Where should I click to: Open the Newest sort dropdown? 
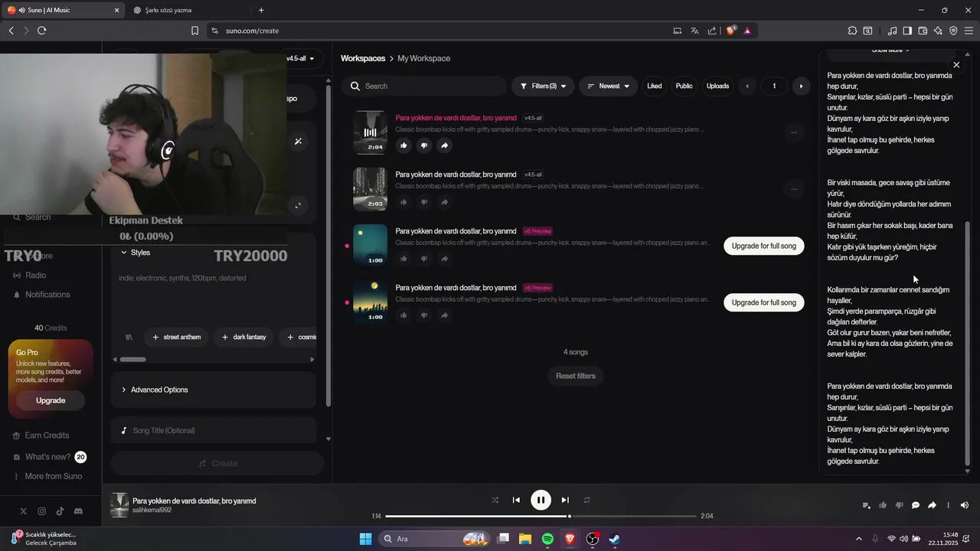pos(609,86)
